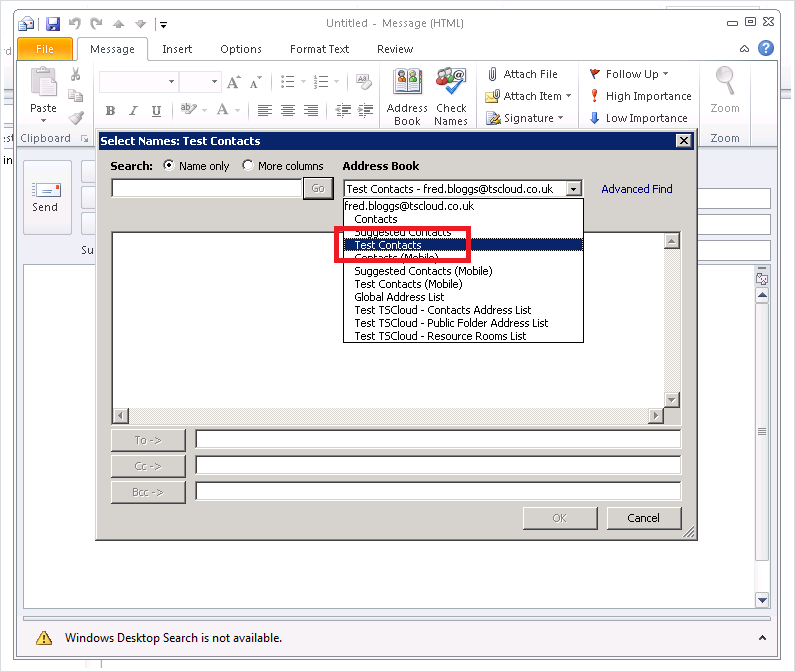Image resolution: width=795 pixels, height=672 pixels.
Task: Click the Center alignment icon
Action: click(288, 110)
